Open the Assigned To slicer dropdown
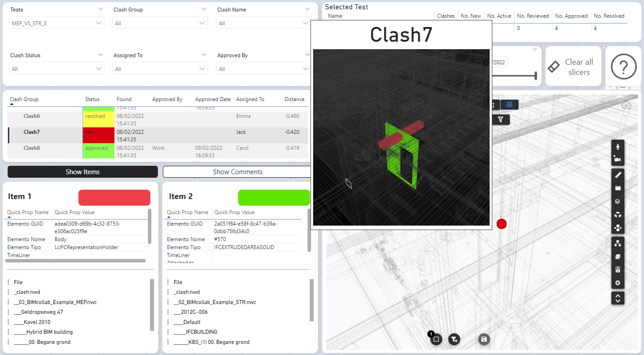 point(160,69)
